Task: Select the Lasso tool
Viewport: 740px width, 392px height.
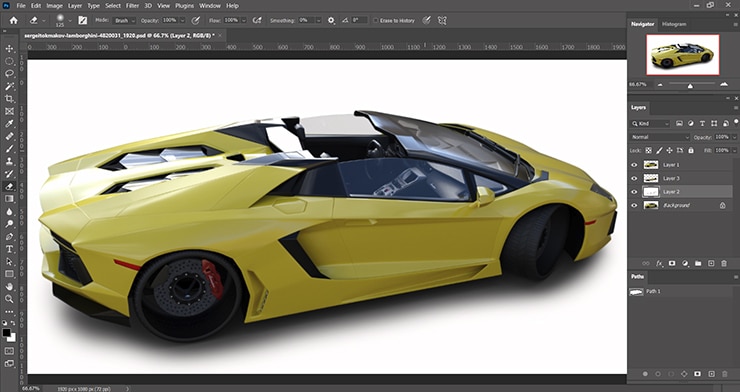Action: pos(9,74)
